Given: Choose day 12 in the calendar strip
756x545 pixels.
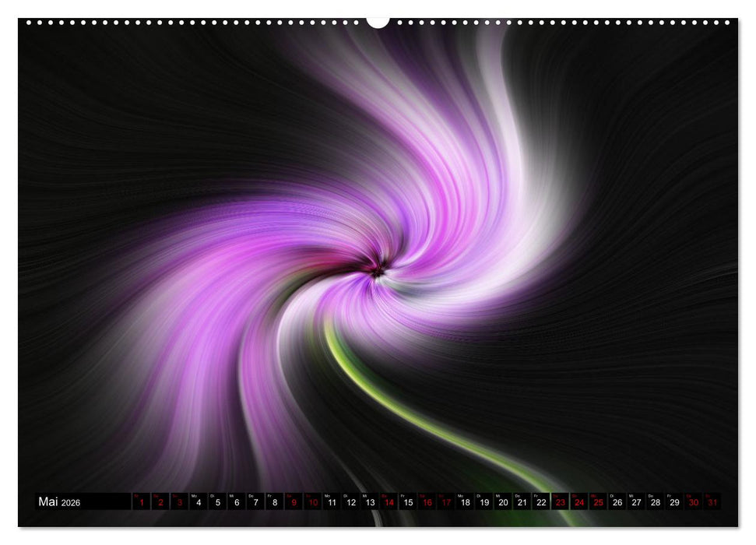Looking at the screenshot, I should pyautogui.click(x=350, y=502).
